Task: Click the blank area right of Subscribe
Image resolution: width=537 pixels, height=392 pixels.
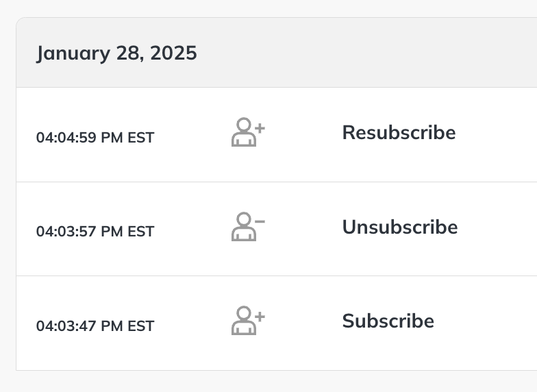Action: point(486,323)
